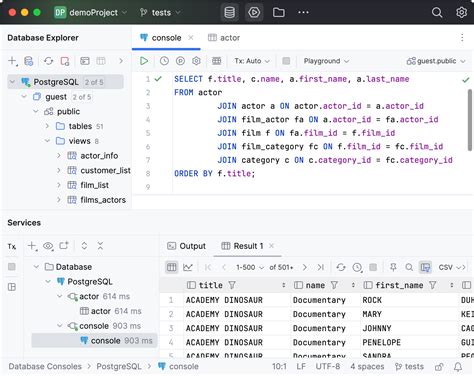This screenshot has height=376, width=474.
Task: Filter the first_name column
Action: (433, 285)
